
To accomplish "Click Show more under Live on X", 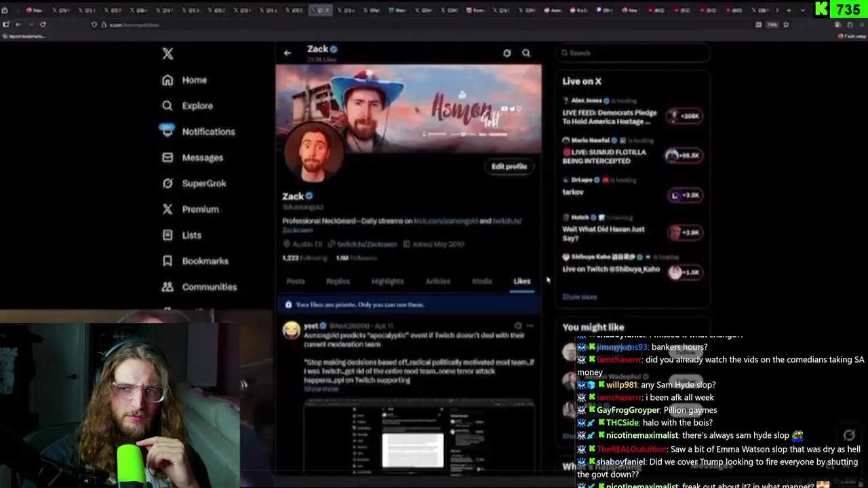I will [x=580, y=297].
